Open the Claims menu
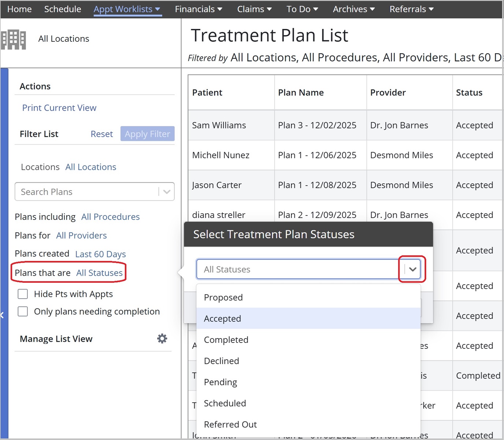The height and width of the screenshot is (440, 504). coord(254,9)
